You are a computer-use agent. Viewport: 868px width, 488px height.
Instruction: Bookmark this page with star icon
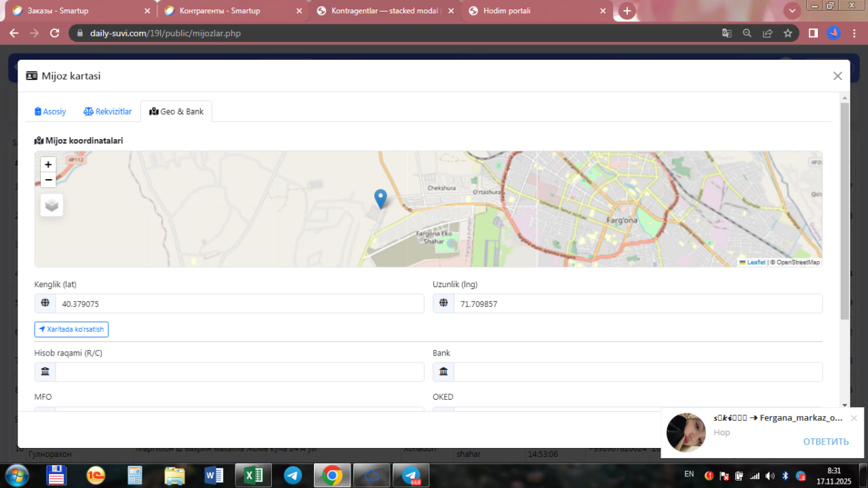[788, 33]
